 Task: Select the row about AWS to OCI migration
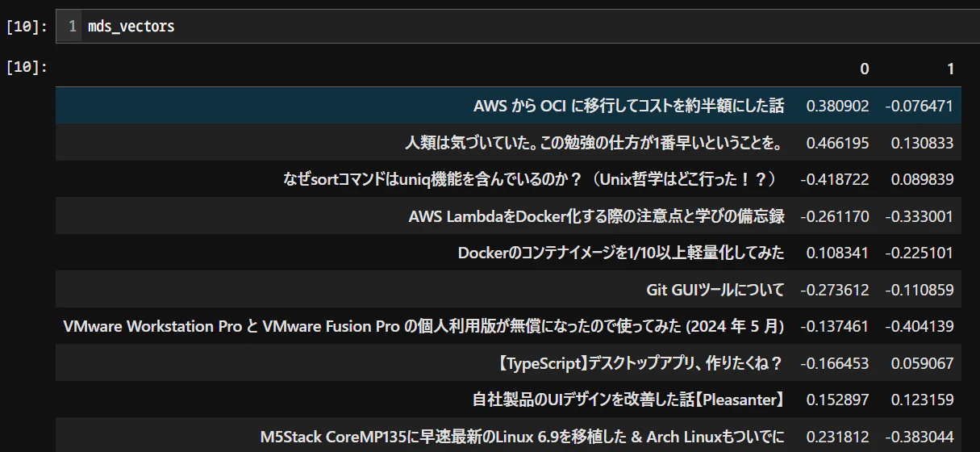click(x=628, y=106)
